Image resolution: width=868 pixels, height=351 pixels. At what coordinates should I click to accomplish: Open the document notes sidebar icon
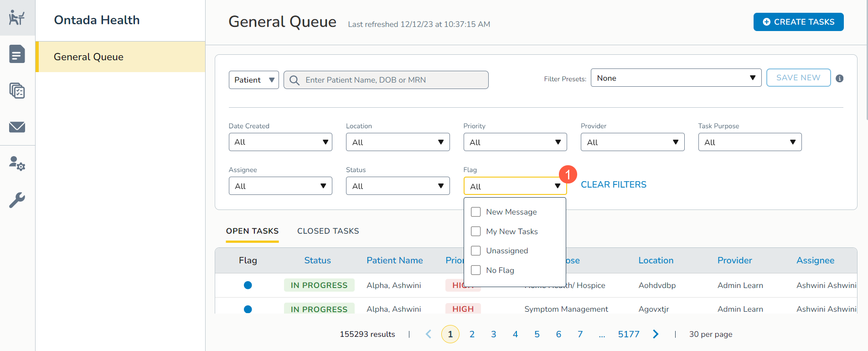coord(17,54)
